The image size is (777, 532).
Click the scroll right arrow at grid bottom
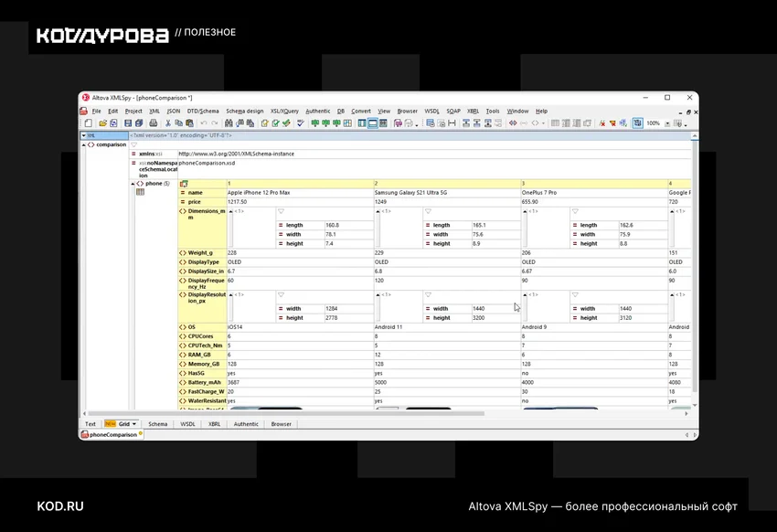(x=687, y=413)
